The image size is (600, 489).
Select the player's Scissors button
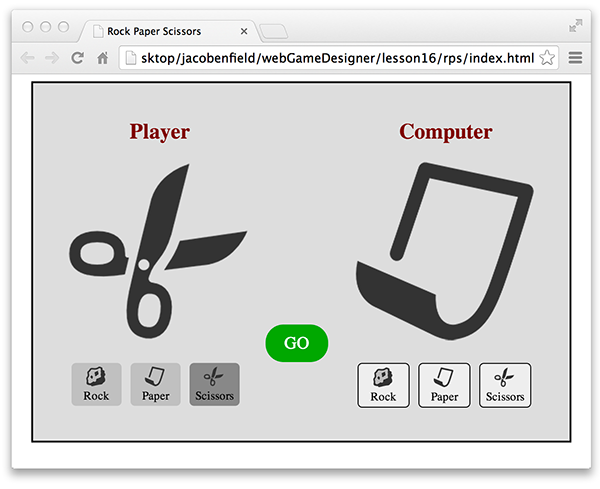215,384
